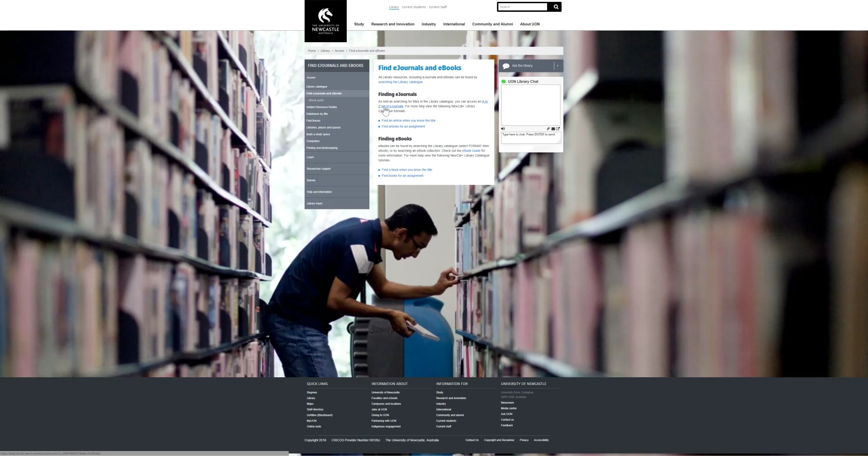Click the Feedback link in the footer
The height and width of the screenshot is (456, 868).
pyautogui.click(x=506, y=425)
